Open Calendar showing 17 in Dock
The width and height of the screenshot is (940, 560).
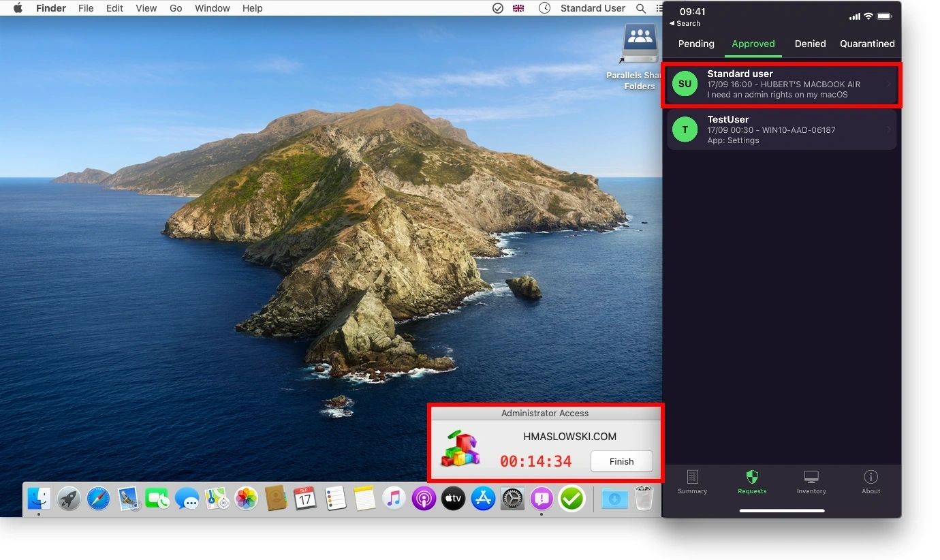click(x=304, y=499)
